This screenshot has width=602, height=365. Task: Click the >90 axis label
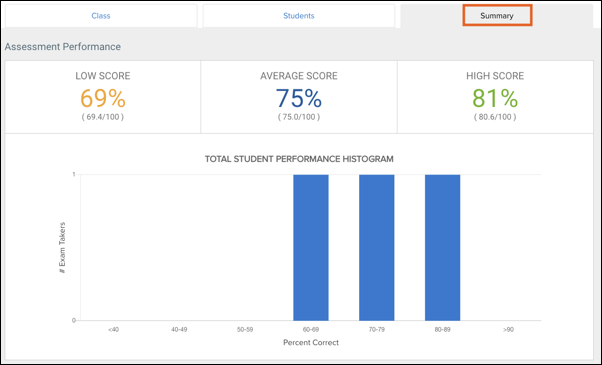click(x=508, y=330)
